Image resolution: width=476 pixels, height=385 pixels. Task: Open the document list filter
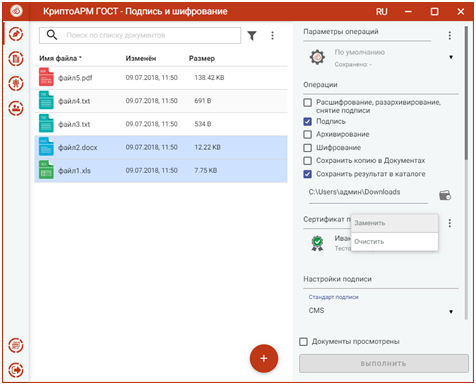(252, 35)
